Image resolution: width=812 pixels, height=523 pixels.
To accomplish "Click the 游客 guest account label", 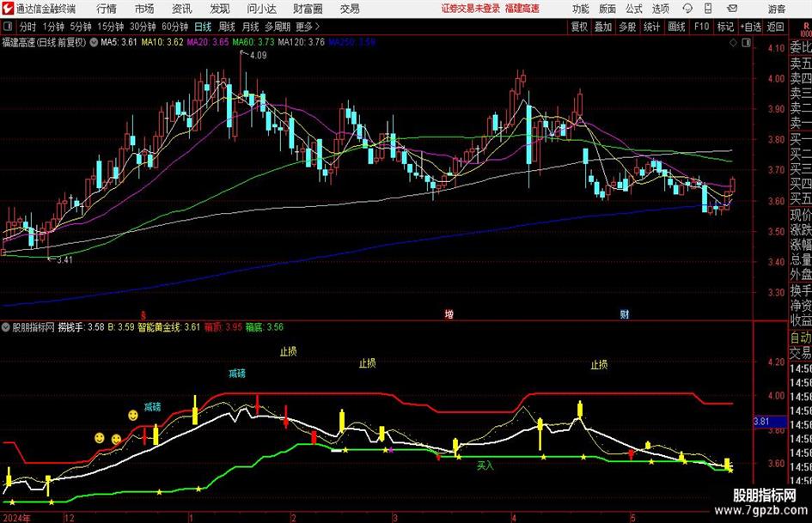I will click(777, 9).
